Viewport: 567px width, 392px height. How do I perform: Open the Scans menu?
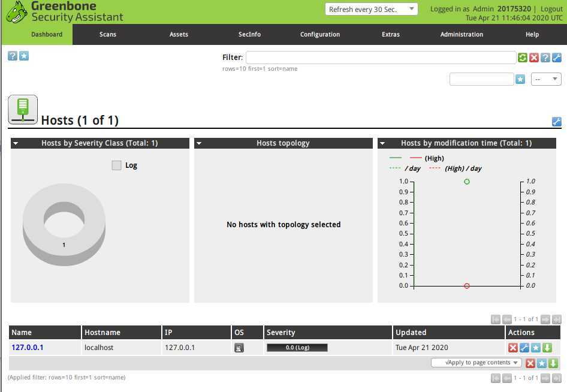(x=108, y=34)
